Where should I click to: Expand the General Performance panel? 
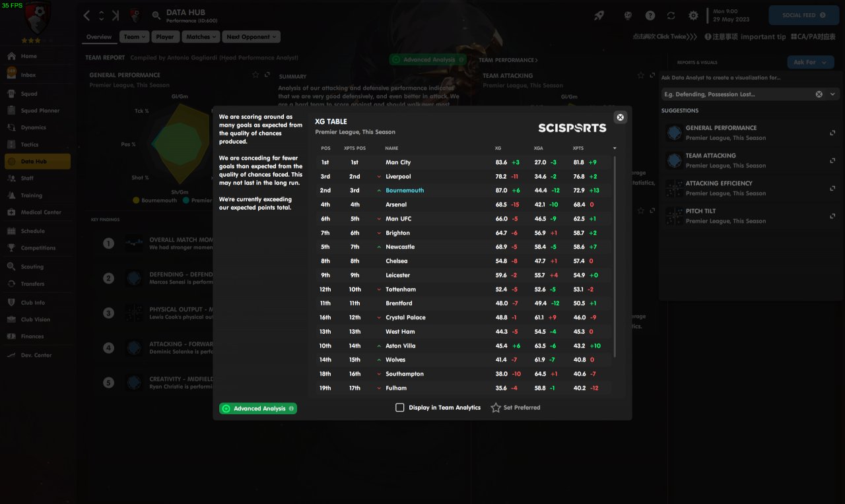point(267,75)
